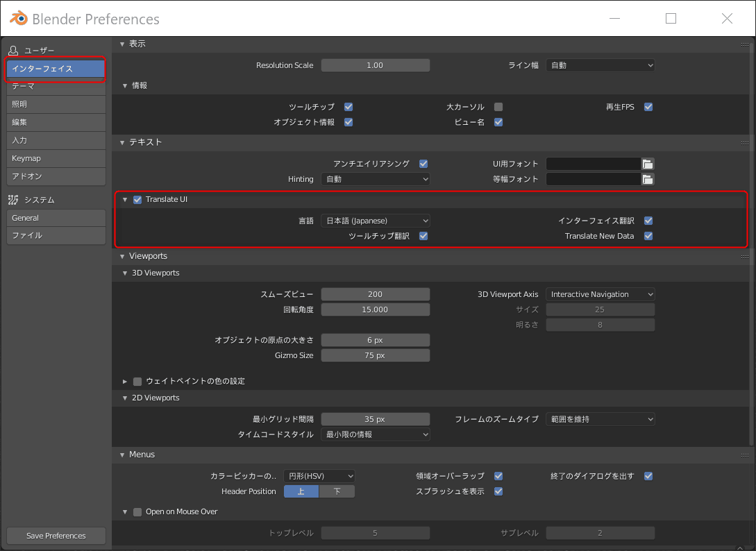
Task: Enable the 大カーソル checkbox
Action: coord(498,107)
